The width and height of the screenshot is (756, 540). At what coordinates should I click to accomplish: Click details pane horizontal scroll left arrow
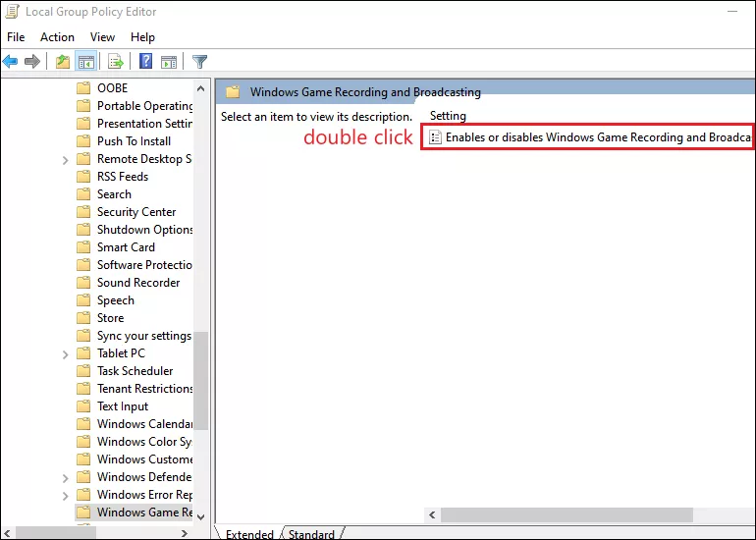pyautogui.click(x=432, y=514)
